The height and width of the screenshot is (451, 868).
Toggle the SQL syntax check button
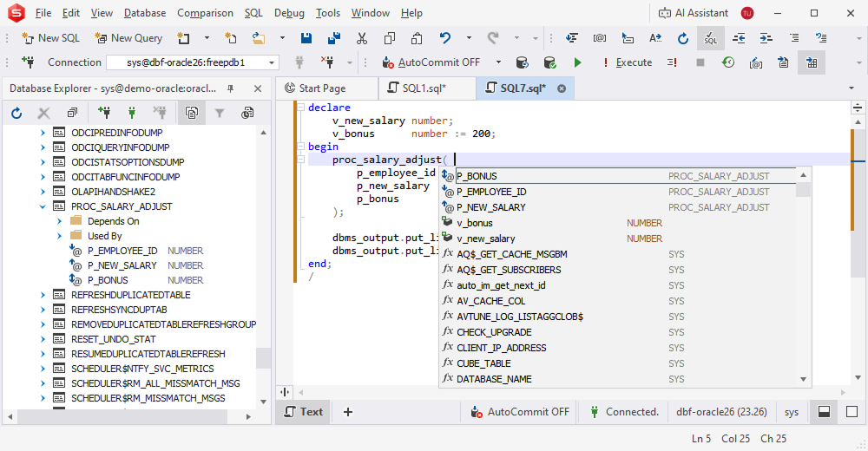711,38
